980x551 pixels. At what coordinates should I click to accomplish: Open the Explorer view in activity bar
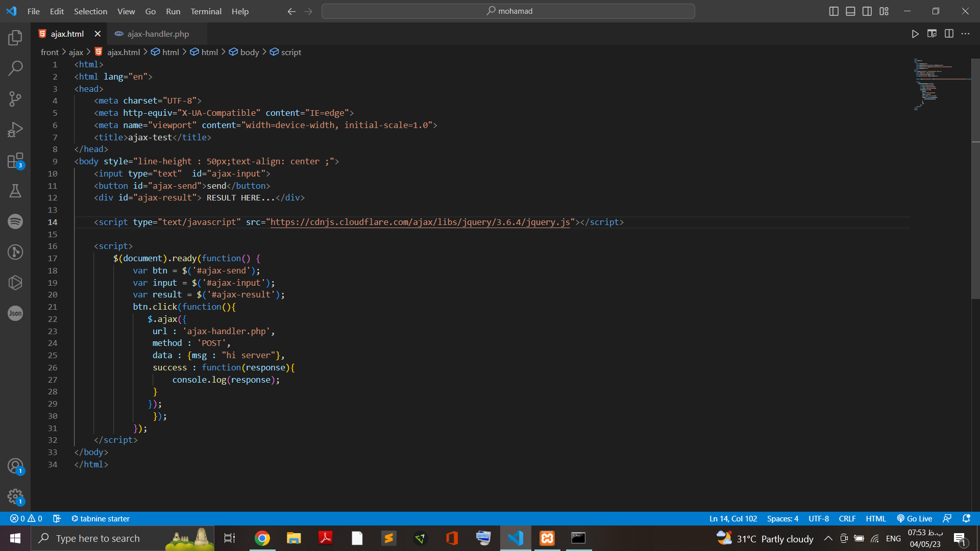pos(15,37)
